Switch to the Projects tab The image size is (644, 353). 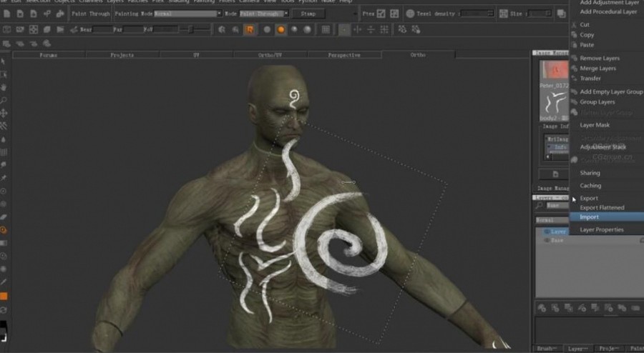pos(122,55)
